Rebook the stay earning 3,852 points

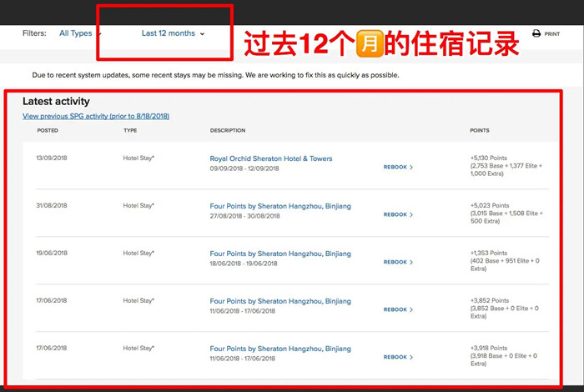pos(398,309)
